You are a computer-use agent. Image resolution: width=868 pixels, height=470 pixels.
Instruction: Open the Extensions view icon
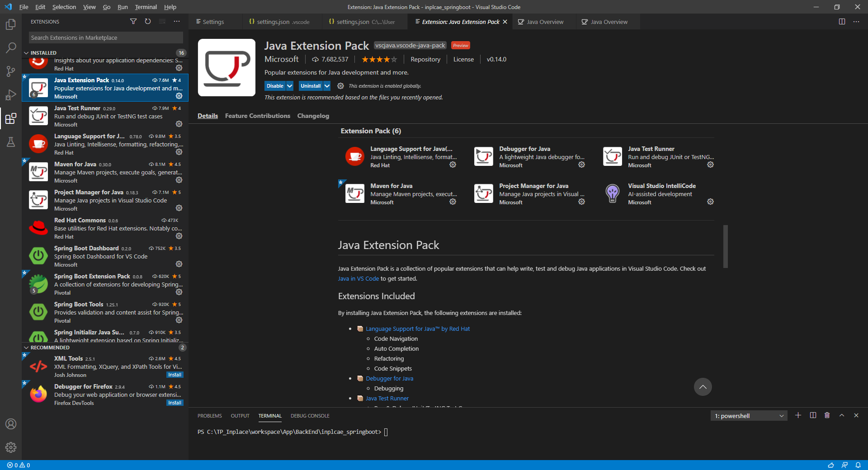[11, 118]
